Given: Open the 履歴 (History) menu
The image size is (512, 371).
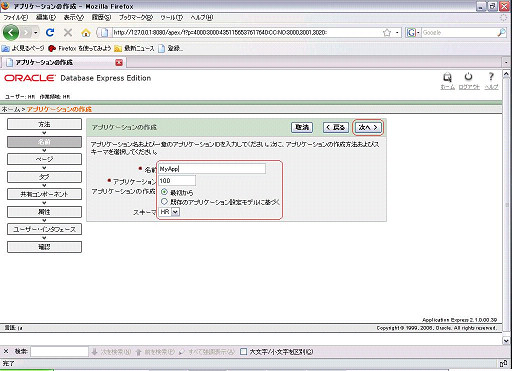Looking at the screenshot, I should tap(101, 17).
